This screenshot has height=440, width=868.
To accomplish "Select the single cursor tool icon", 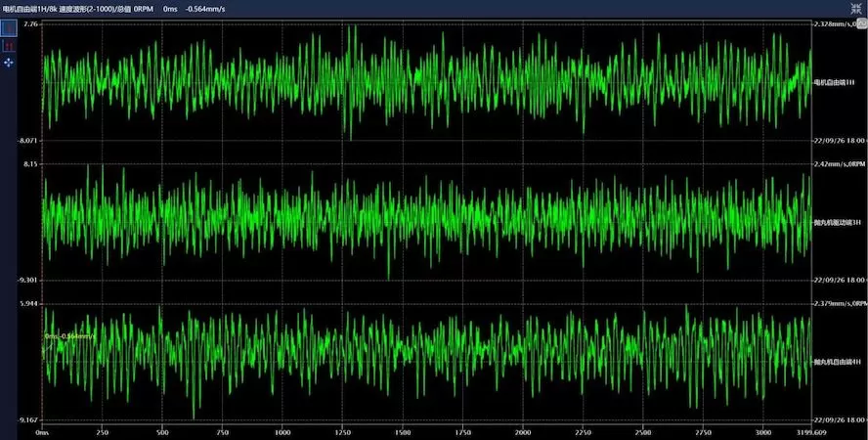I will point(9,28).
